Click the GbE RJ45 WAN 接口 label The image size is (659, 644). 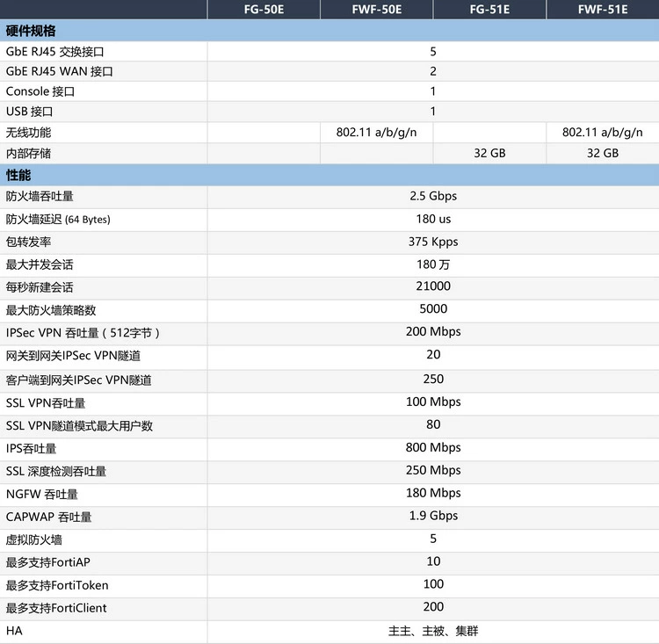59,71
